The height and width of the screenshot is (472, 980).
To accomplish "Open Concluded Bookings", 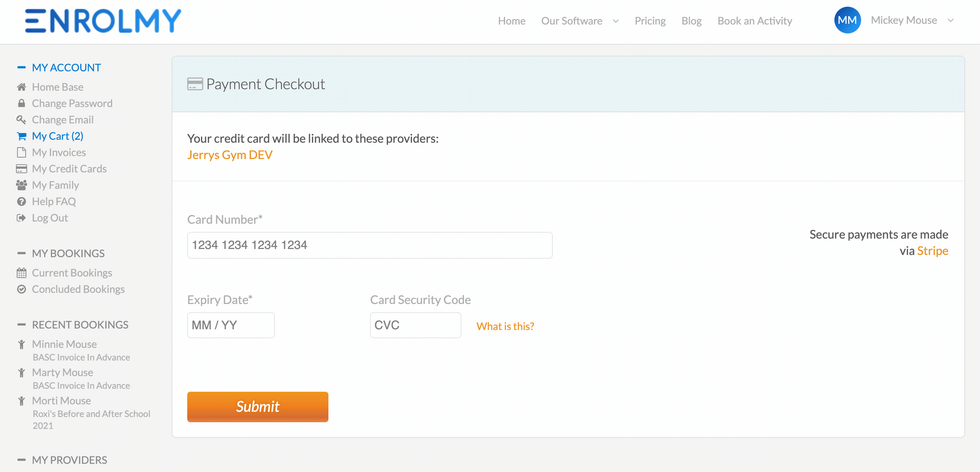I will point(78,289).
